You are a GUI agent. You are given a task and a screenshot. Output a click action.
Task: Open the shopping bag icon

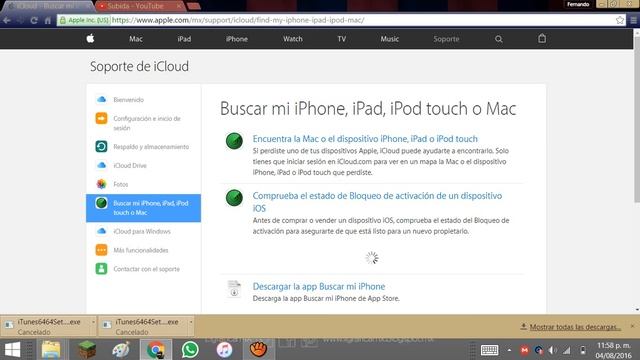[x=542, y=38]
